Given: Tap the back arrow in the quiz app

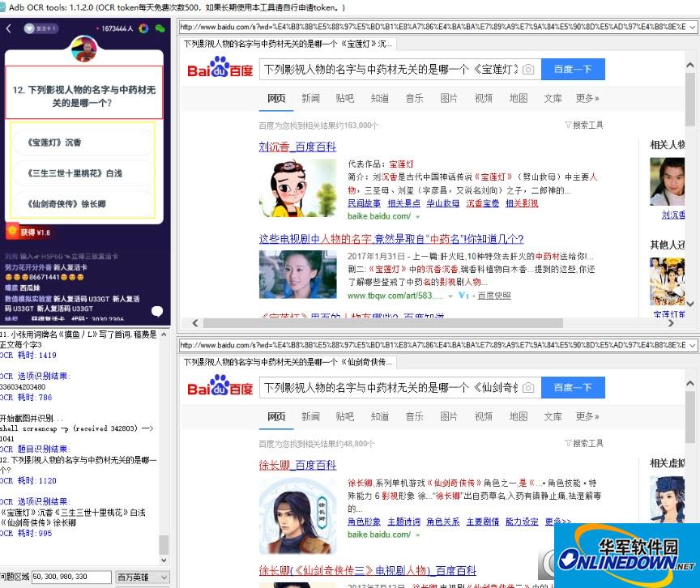Looking at the screenshot, I should tap(9, 28).
